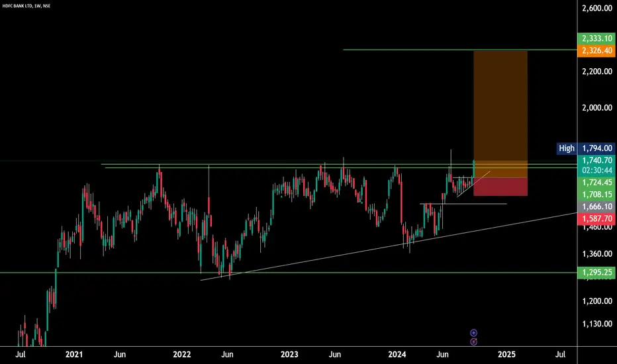
Task: Click the 1,360.00 price scale label
Action: (x=597, y=254)
